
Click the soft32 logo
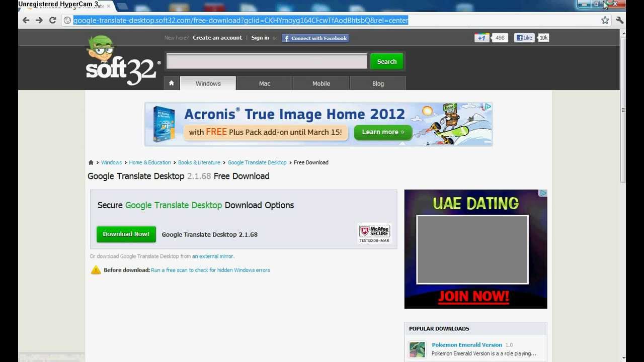[x=122, y=60]
